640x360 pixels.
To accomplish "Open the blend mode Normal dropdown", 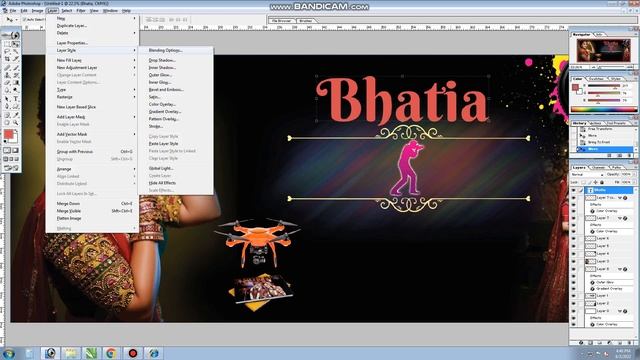I will (x=587, y=175).
